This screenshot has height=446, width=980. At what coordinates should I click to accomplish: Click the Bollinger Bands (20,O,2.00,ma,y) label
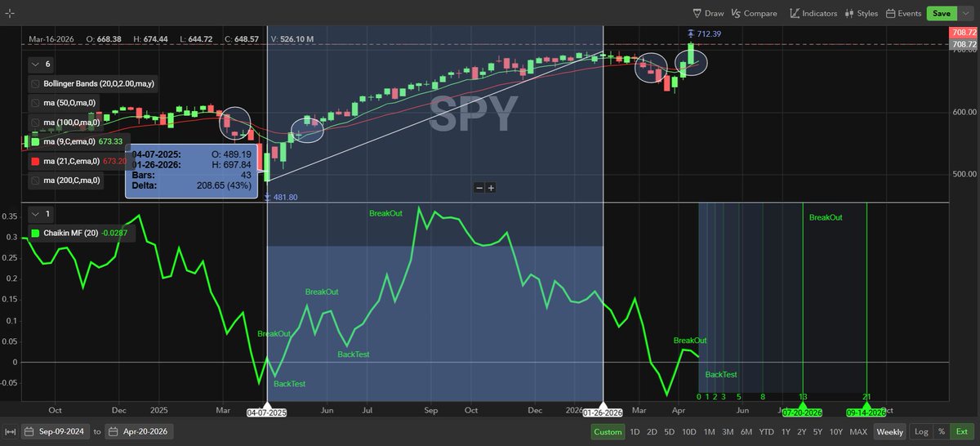tap(98, 84)
